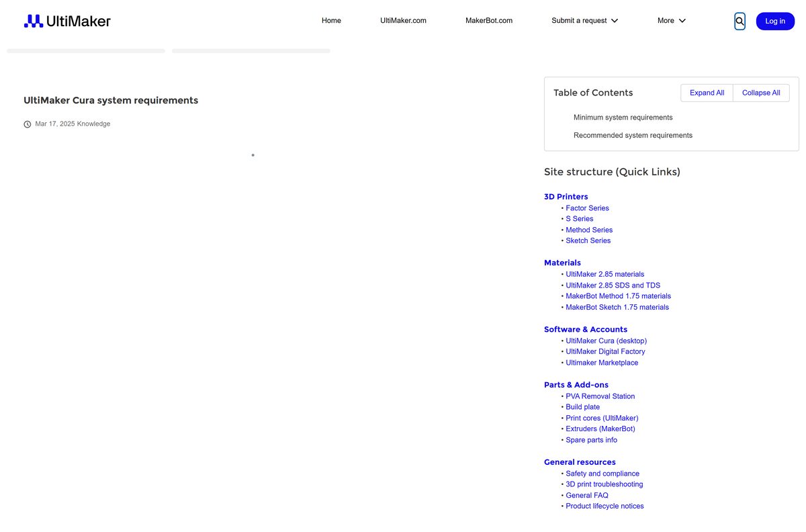Open Method Series link
This screenshot has width=806, height=532.
pyautogui.click(x=589, y=230)
